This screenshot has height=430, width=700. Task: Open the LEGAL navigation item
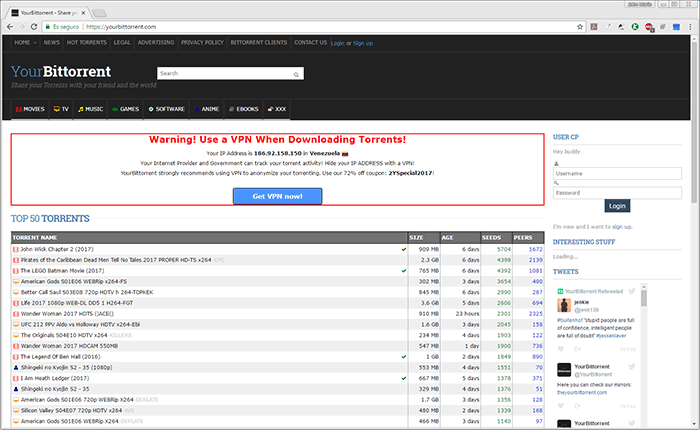(122, 42)
